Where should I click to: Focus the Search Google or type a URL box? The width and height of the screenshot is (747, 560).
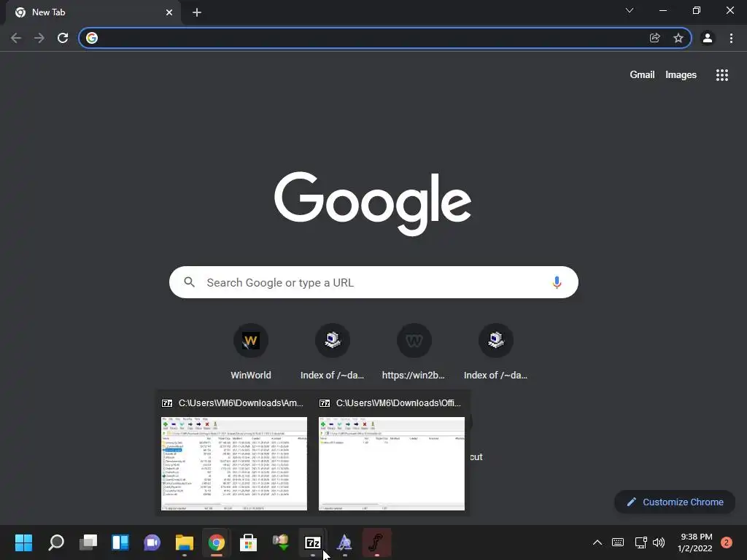click(x=373, y=282)
